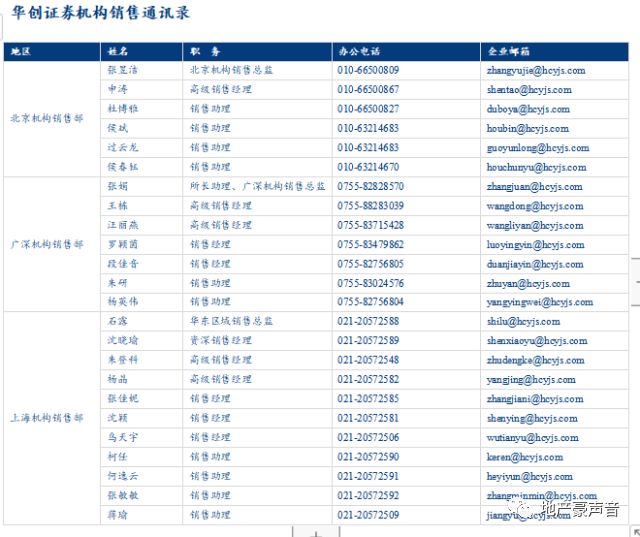This screenshot has width=640, height=537.
Task: Open email link luoyingyin@hcyjs.com
Action: (x=535, y=245)
